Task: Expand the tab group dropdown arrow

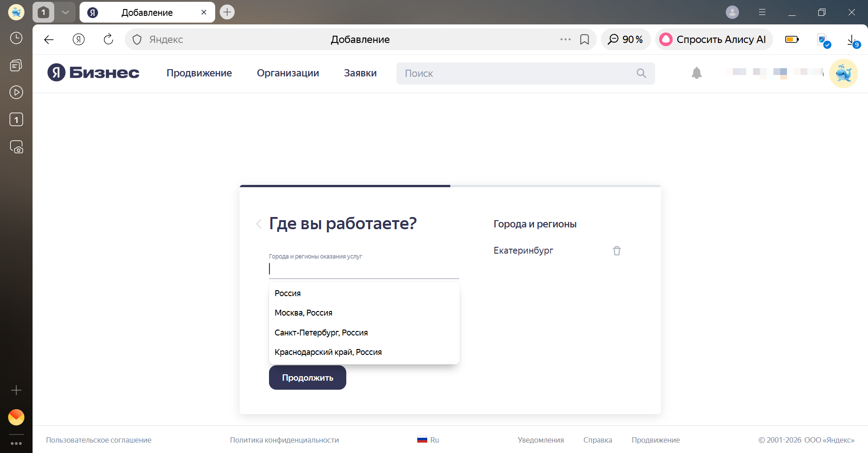Action: [65, 12]
